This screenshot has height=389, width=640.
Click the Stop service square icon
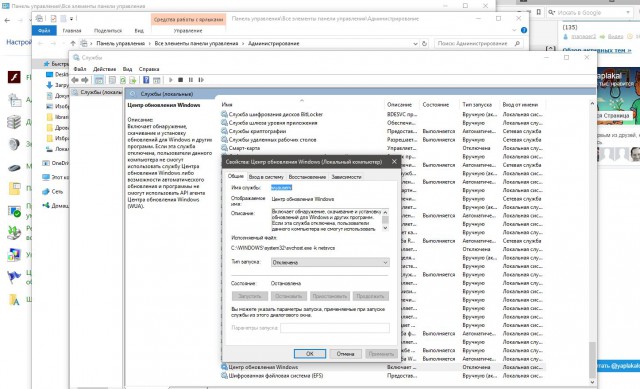[x=180, y=80]
